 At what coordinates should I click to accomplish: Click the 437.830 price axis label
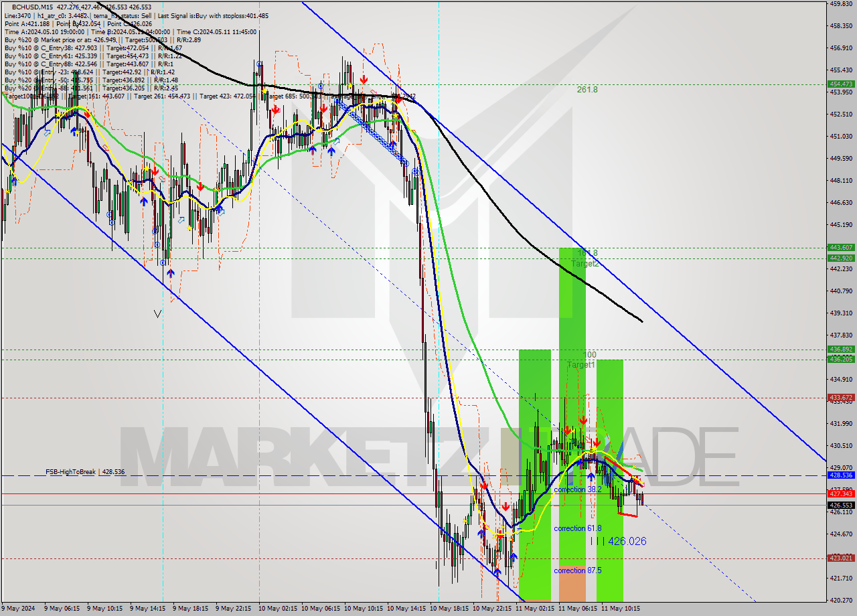[841, 335]
